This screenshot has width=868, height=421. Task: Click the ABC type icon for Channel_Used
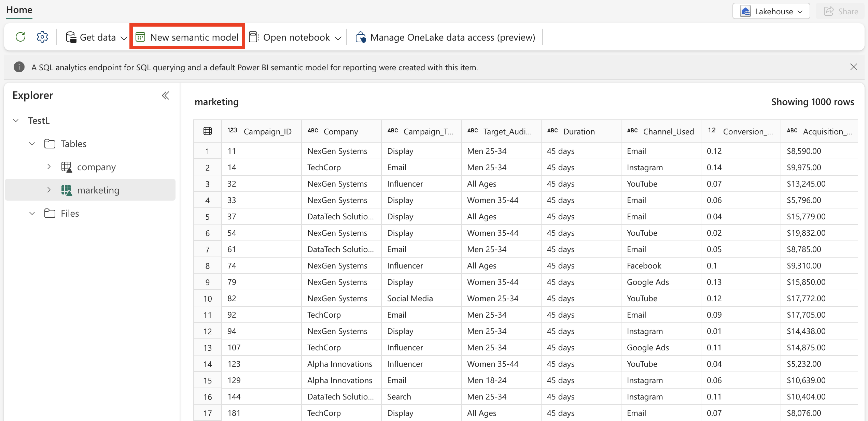(632, 130)
